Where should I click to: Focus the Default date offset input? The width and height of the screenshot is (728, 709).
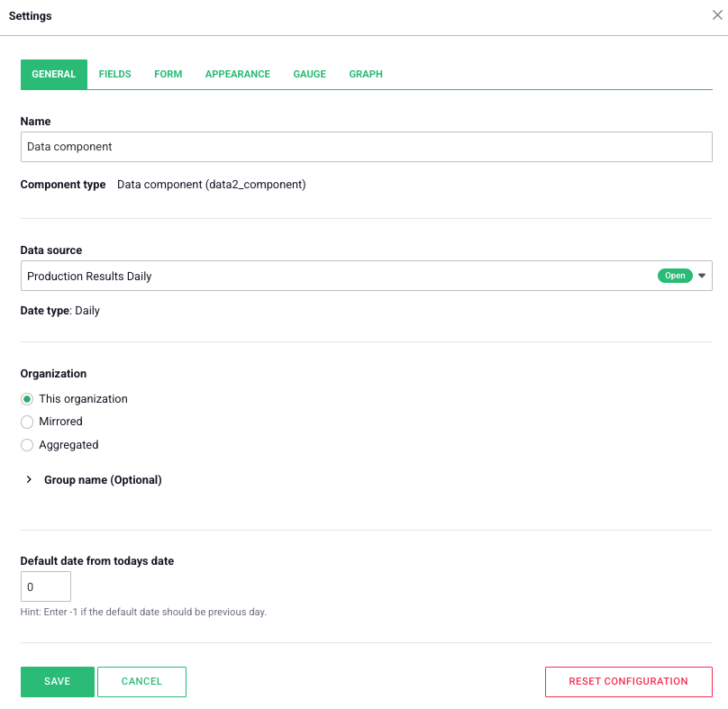[x=45, y=586]
